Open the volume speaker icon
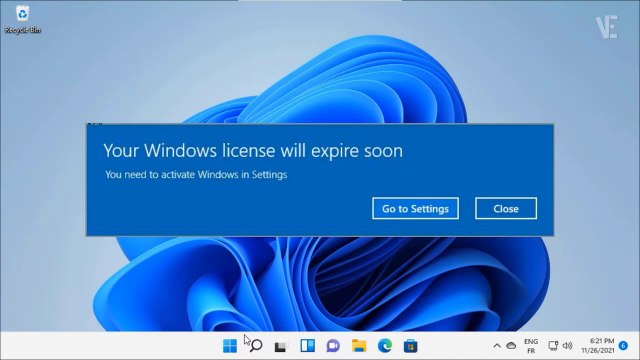 [x=567, y=346]
